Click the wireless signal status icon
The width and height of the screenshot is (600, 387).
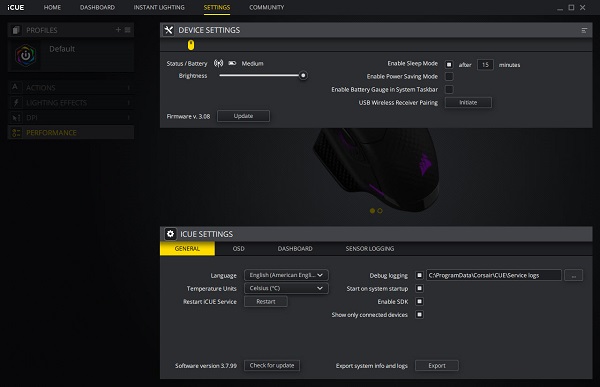click(x=218, y=63)
